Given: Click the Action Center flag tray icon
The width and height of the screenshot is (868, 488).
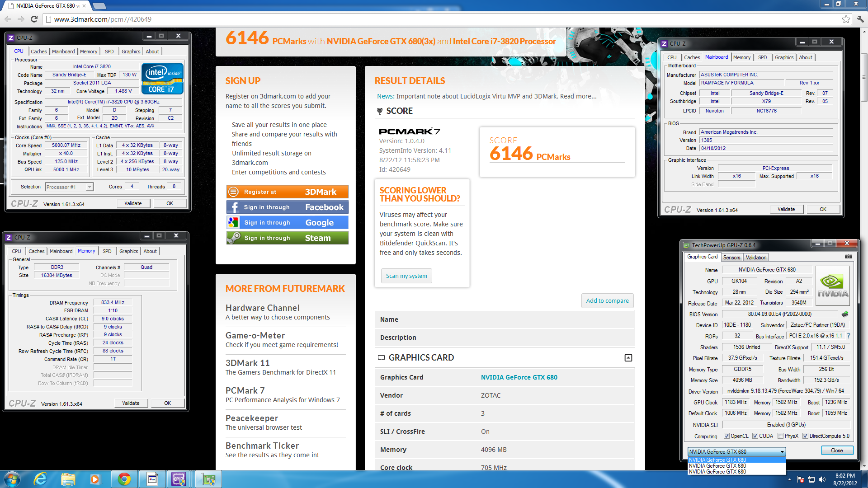Looking at the screenshot, I should (x=801, y=479).
